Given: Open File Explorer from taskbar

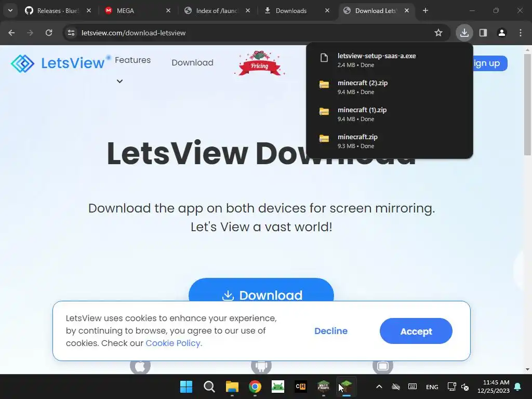Looking at the screenshot, I should (232, 387).
